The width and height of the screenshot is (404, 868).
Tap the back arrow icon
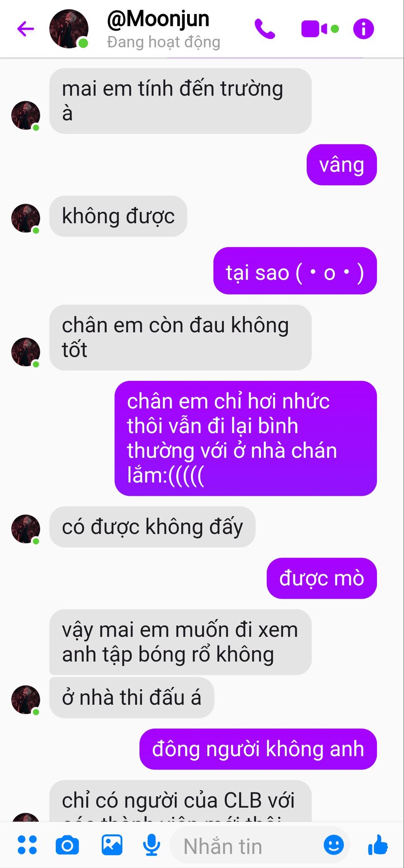[26, 29]
